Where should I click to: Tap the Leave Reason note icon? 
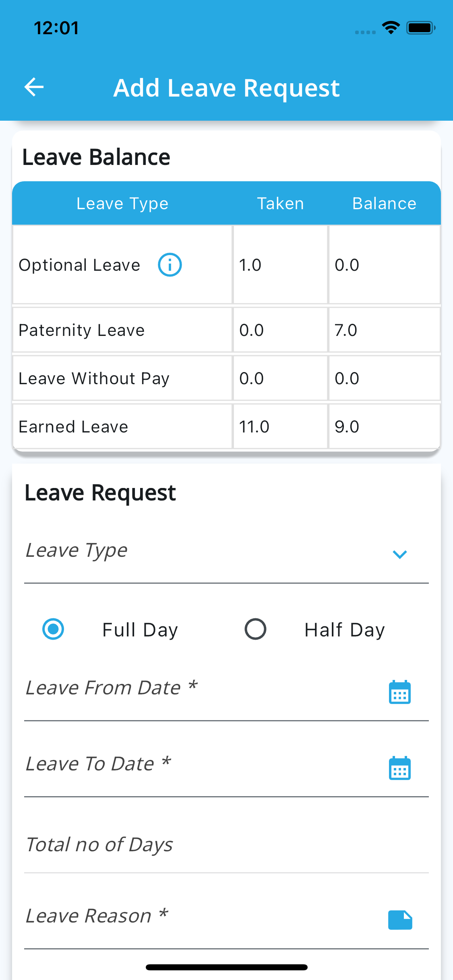click(x=400, y=920)
